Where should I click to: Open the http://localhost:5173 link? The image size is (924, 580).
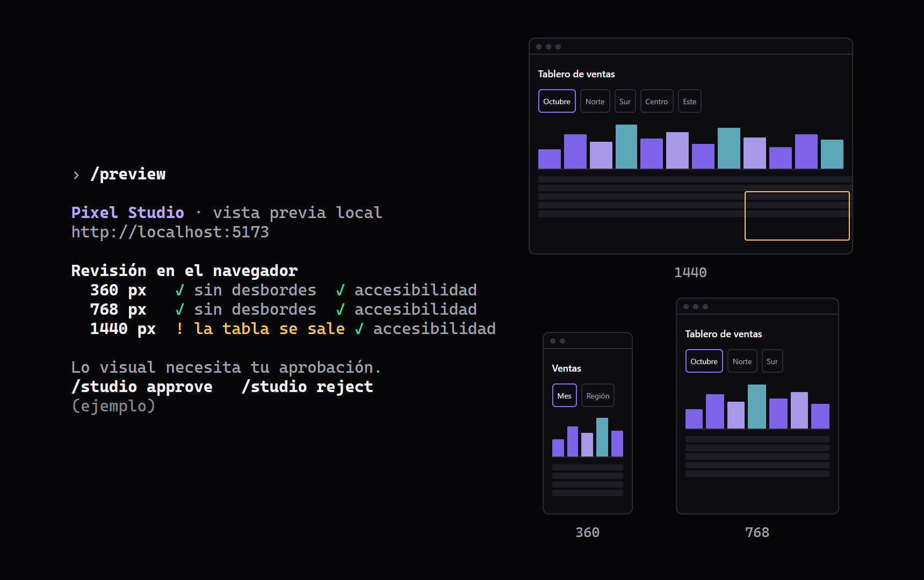pyautogui.click(x=170, y=232)
